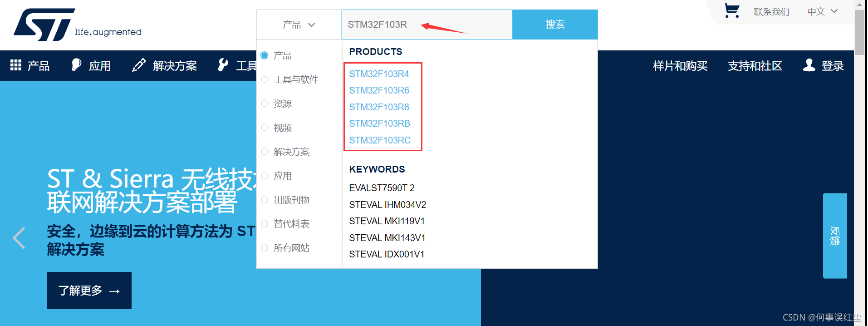Click the page vertical scrollbar thumb
Viewport: 868px width, 326px height.
pyautogui.click(x=859, y=32)
